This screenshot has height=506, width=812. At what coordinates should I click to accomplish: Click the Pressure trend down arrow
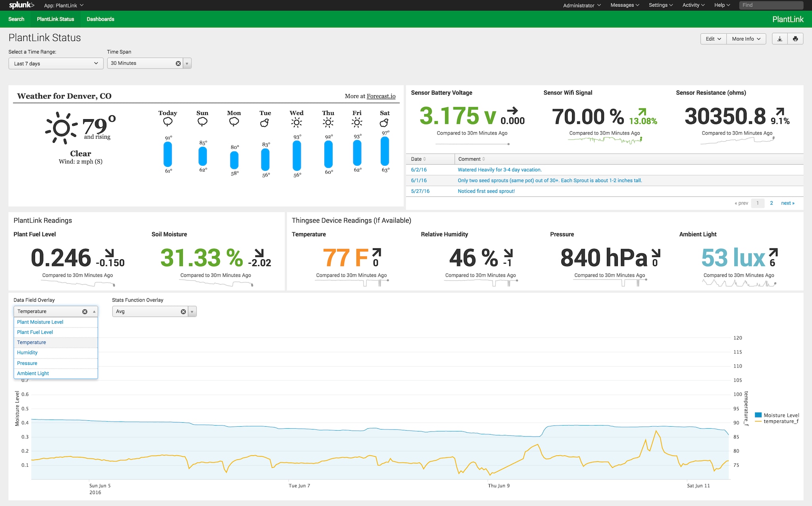click(656, 253)
